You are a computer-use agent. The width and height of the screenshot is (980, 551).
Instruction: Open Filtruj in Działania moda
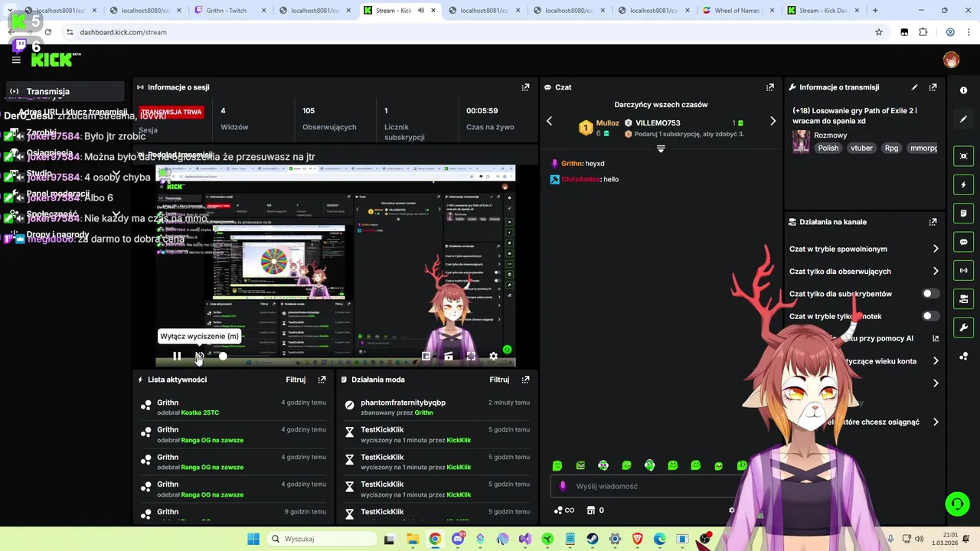[499, 380]
